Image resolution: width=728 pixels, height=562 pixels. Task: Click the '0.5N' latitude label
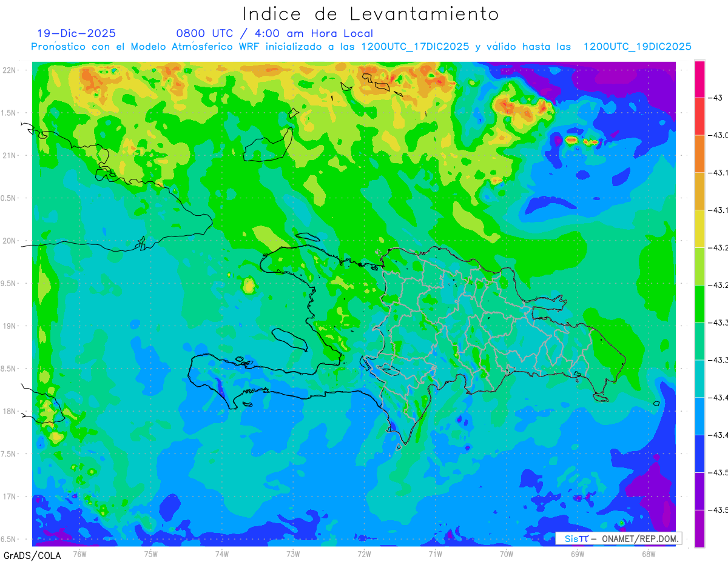[9, 198]
